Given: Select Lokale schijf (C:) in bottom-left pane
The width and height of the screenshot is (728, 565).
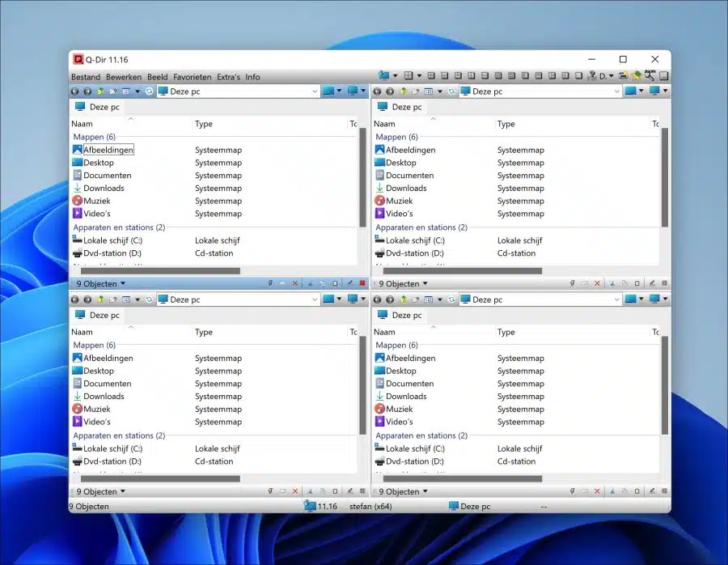Looking at the screenshot, I should (x=112, y=448).
